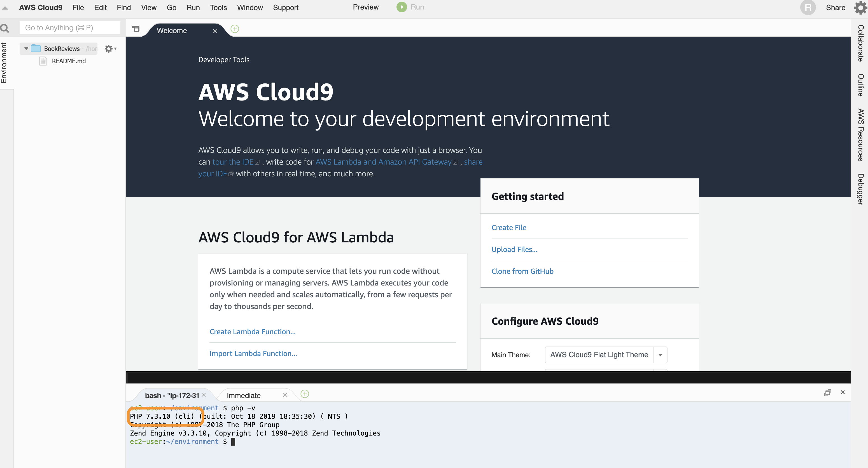Collapse the BookReviews folder
Screen dimensions: 868x468
coord(26,49)
